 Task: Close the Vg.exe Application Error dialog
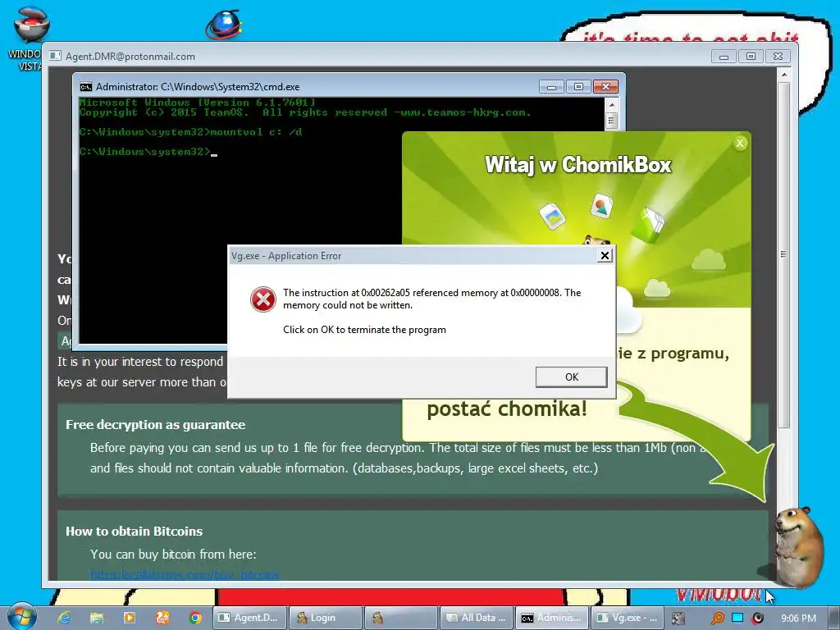605,256
